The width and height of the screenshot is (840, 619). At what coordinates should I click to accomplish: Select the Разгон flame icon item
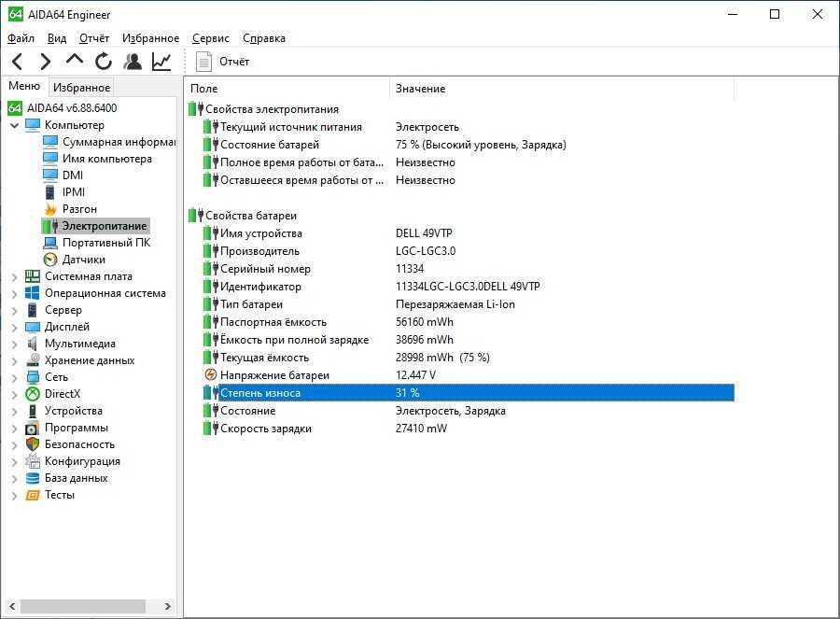click(x=50, y=209)
